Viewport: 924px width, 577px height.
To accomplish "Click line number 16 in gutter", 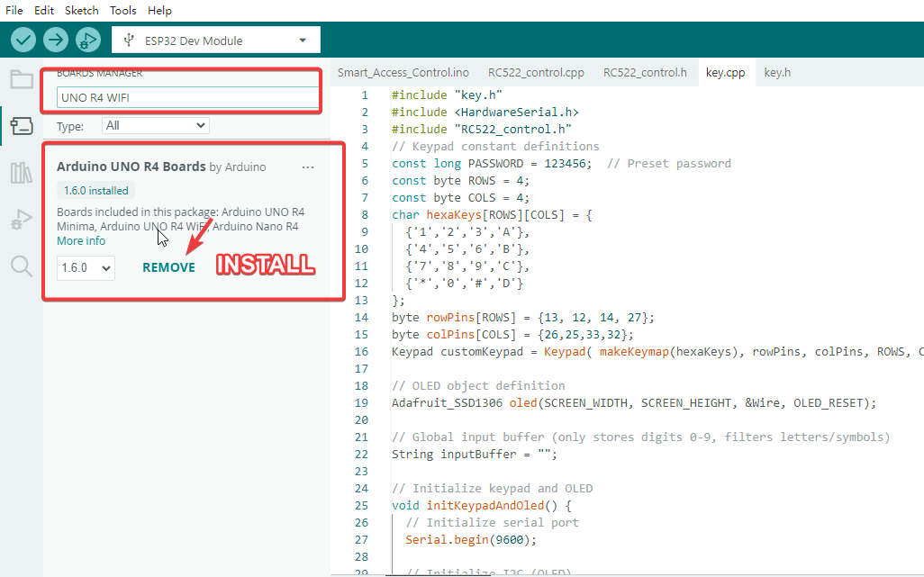I will tap(361, 351).
